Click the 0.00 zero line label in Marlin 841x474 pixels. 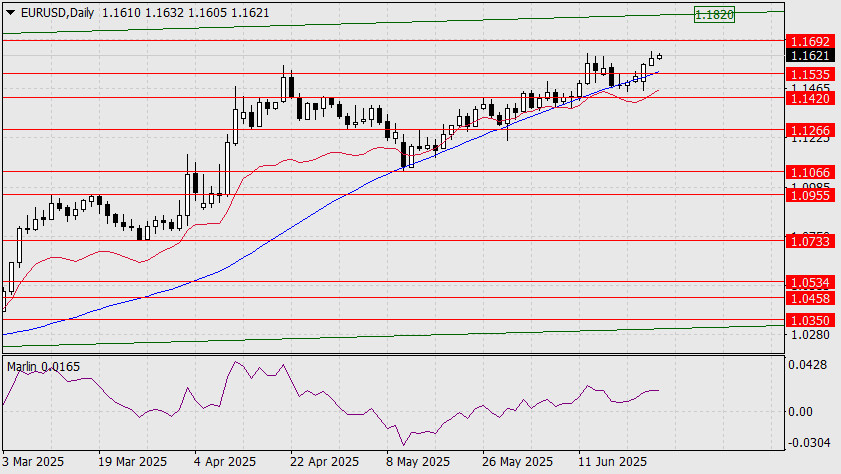click(800, 412)
